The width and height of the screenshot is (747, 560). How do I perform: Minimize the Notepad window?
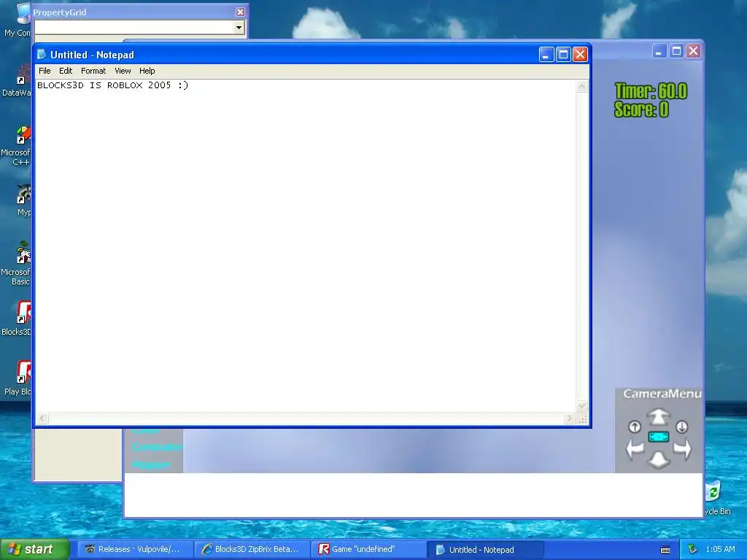(546, 55)
